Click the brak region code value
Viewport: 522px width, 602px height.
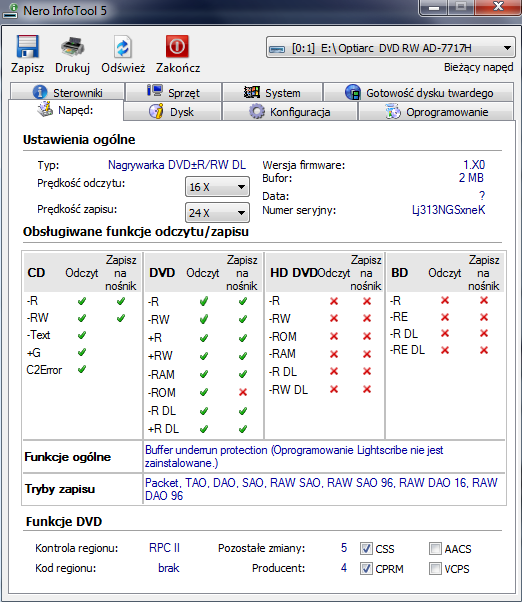tap(168, 568)
